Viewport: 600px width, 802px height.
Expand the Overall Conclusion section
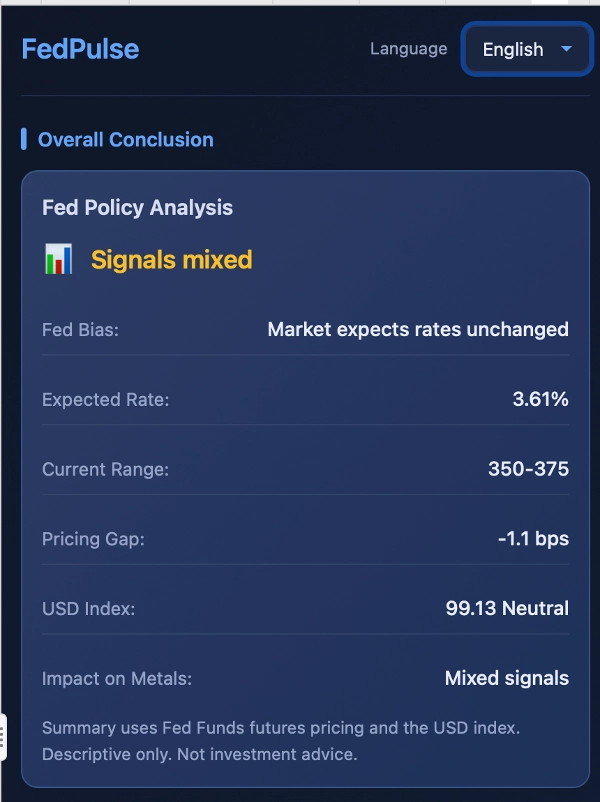point(124,139)
